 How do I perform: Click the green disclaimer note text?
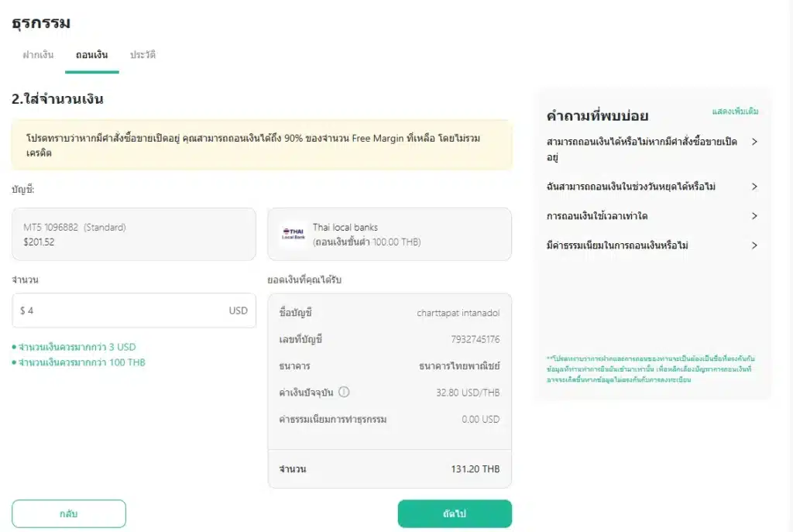[651, 369]
